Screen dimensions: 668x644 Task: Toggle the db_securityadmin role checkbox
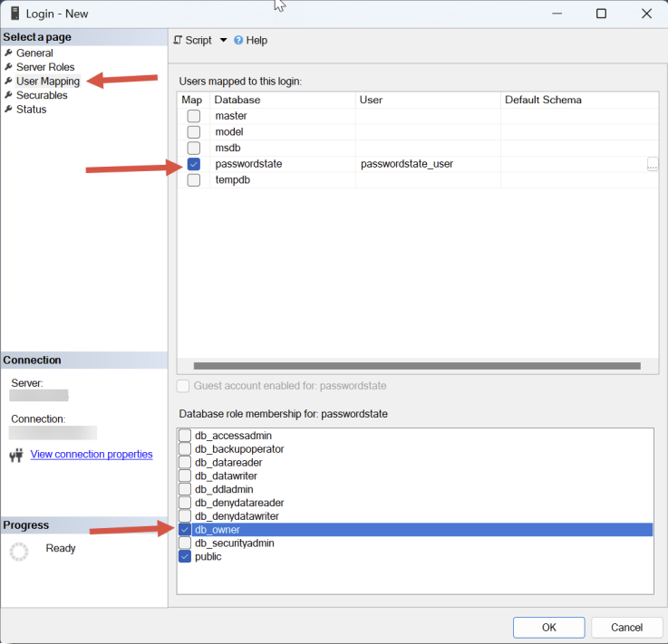pyautogui.click(x=185, y=543)
